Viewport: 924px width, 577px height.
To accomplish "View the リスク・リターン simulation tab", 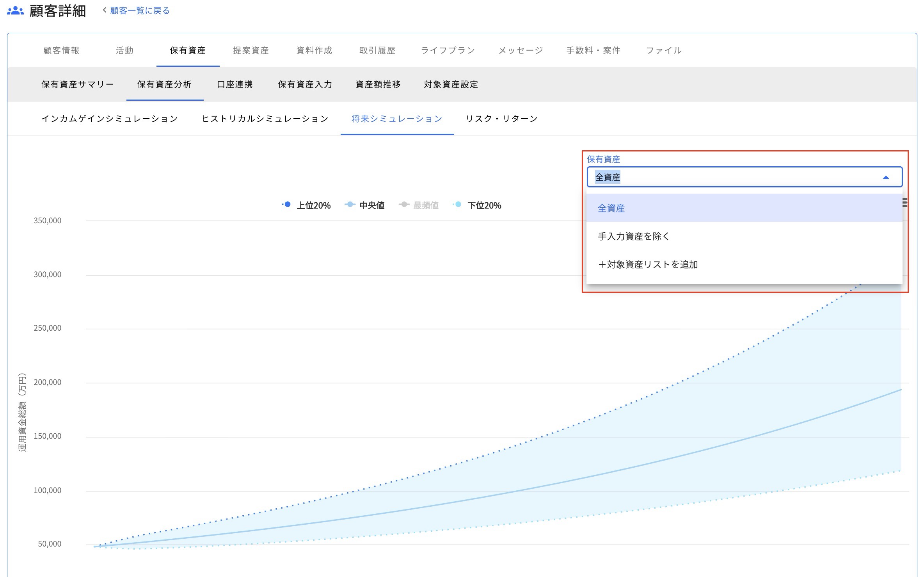I will (502, 118).
